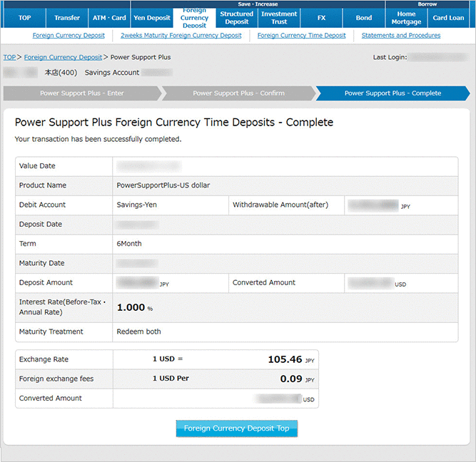
Task: Open the TOP tab in main navigation bar
Action: pyautogui.click(x=24, y=18)
